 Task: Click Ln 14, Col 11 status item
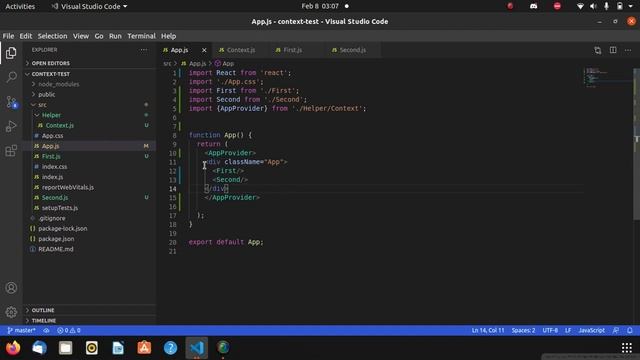pyautogui.click(x=488, y=330)
